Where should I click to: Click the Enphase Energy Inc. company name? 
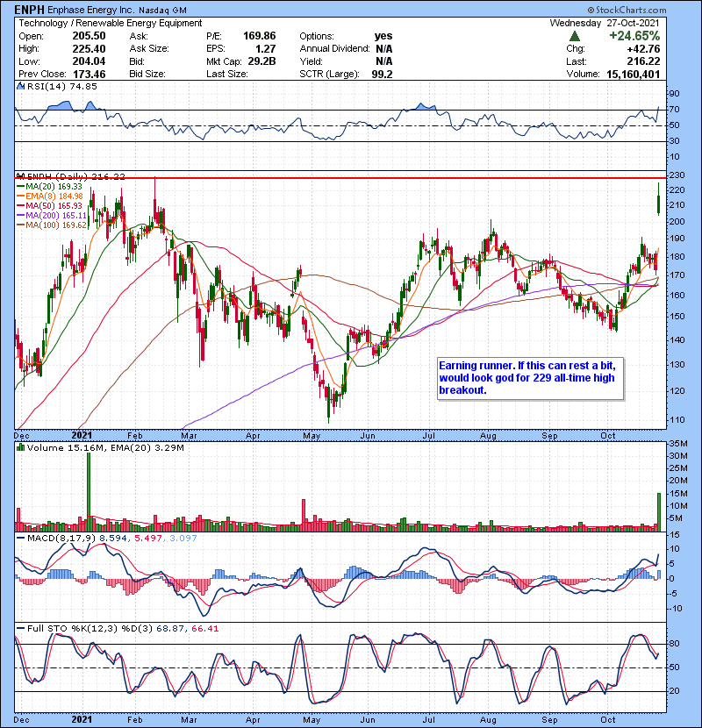(x=91, y=10)
